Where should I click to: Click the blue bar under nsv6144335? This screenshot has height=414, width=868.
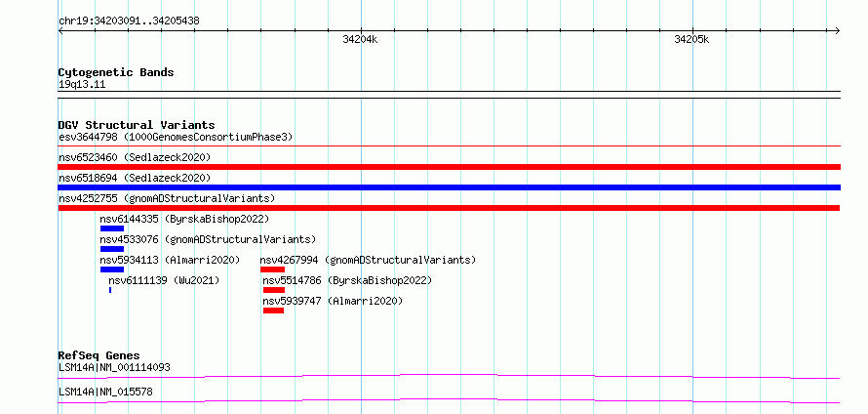(x=112, y=228)
